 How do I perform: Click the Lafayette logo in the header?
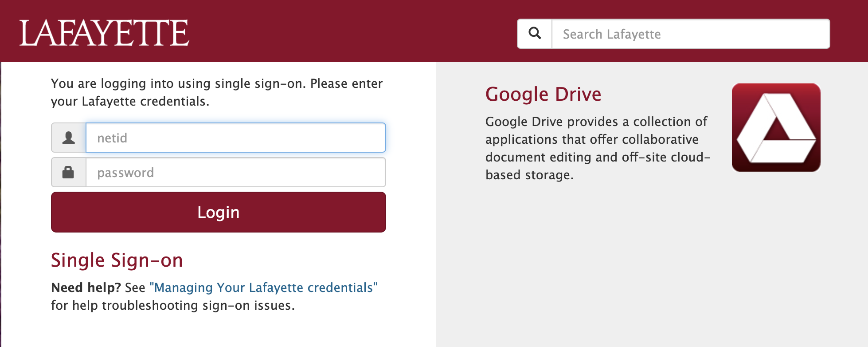[105, 33]
